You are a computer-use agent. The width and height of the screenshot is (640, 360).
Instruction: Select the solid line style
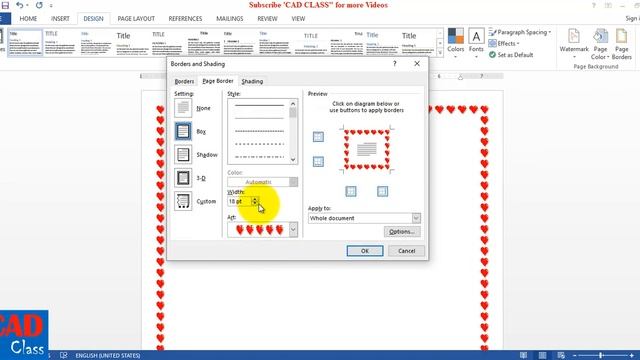coord(259,105)
